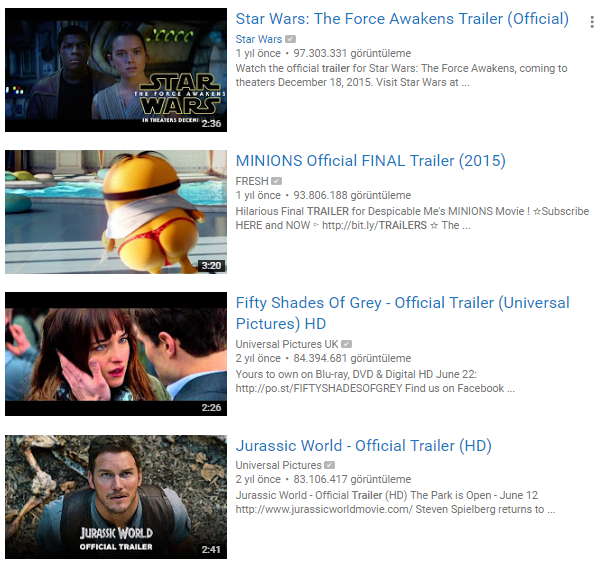
Task: Open Fifty Shades Of Grey trailer title
Action: [x=402, y=313]
